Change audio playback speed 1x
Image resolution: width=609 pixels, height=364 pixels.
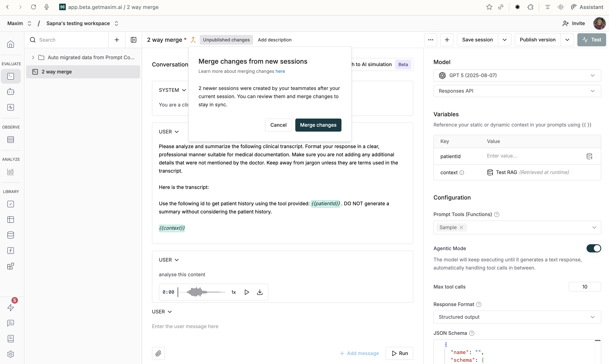233,292
